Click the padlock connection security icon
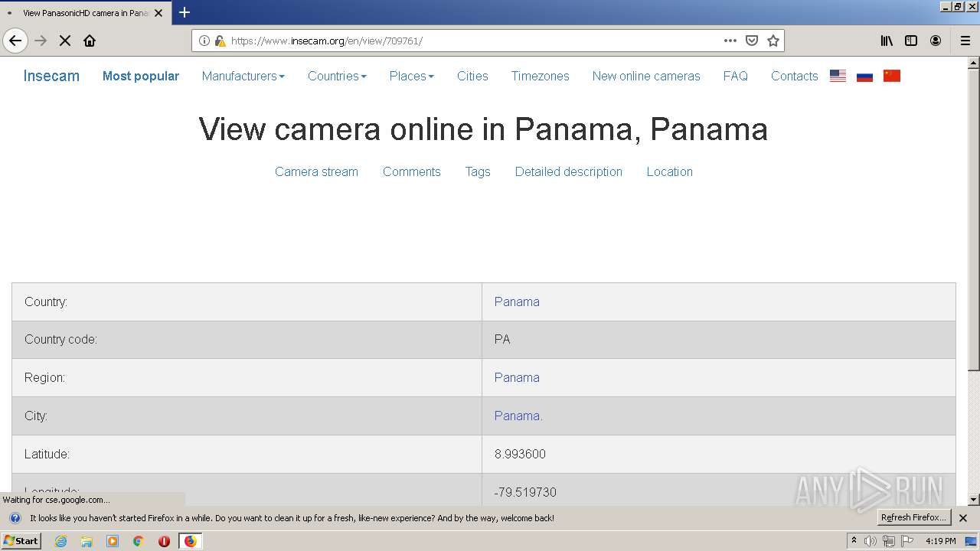Viewport: 980px width, 551px height. 220,41
